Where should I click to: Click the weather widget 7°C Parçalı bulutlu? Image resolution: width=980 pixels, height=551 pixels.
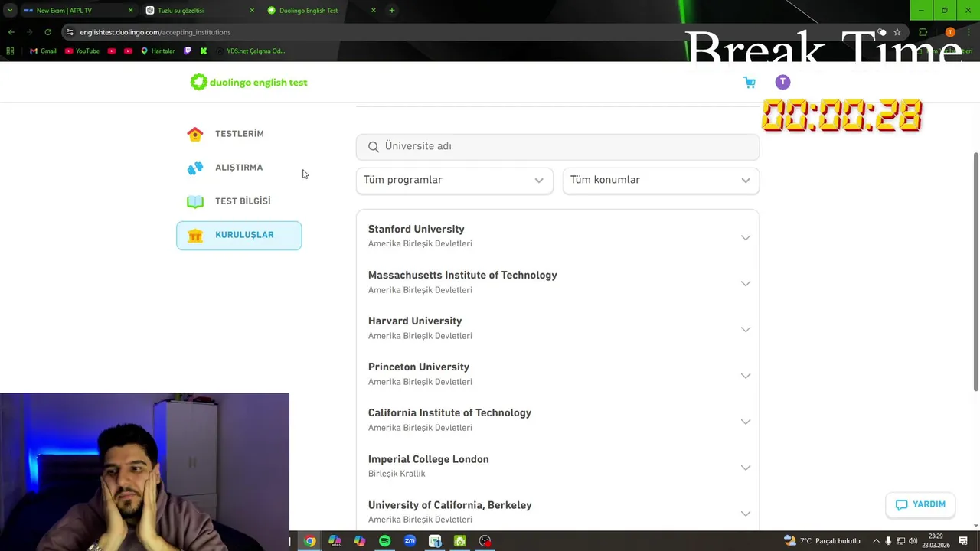(822, 541)
